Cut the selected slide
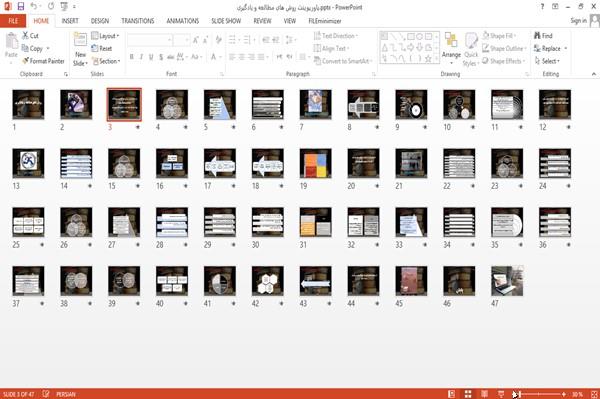The height and width of the screenshot is (399, 600). [x=30, y=36]
